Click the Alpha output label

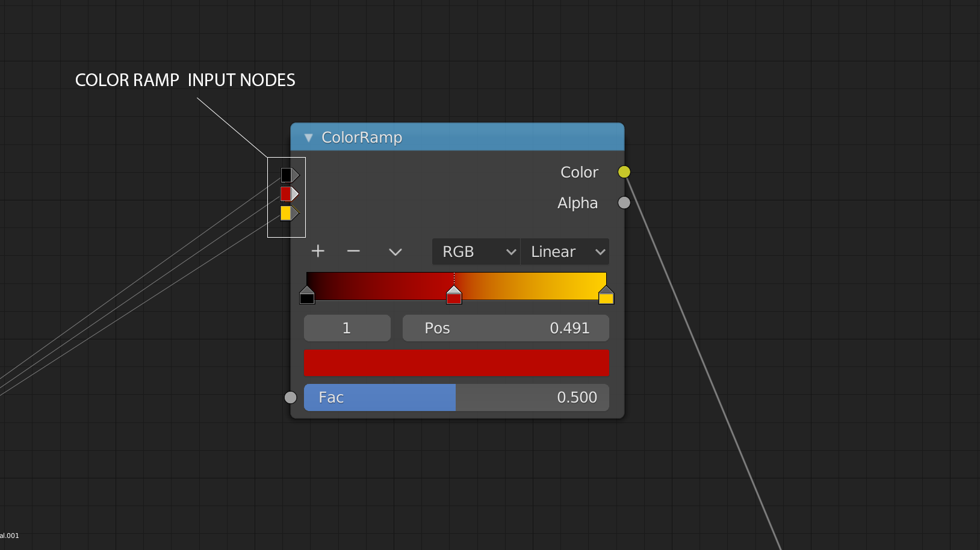577,203
